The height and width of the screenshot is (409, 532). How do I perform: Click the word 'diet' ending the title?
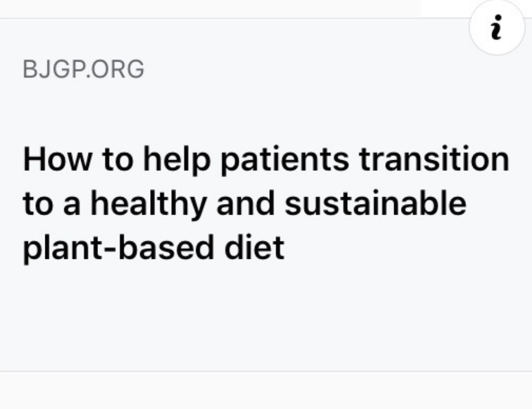point(254,247)
